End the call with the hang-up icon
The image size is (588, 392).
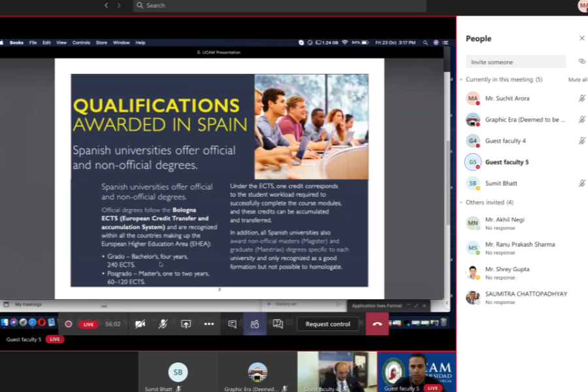[377, 324]
